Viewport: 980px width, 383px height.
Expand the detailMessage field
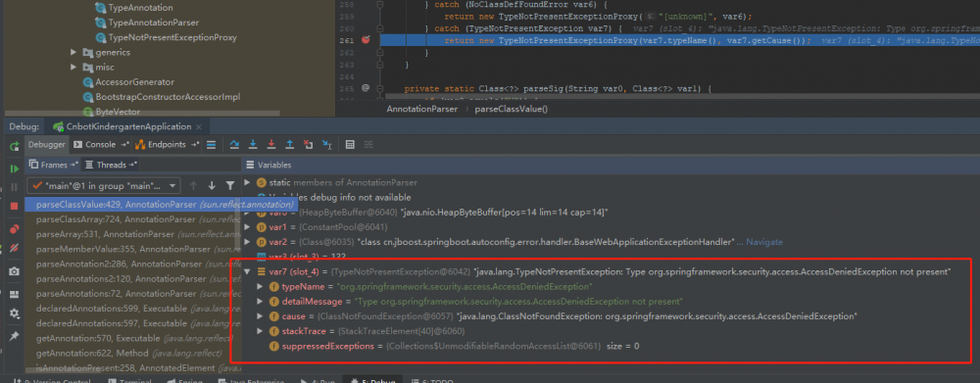261,302
